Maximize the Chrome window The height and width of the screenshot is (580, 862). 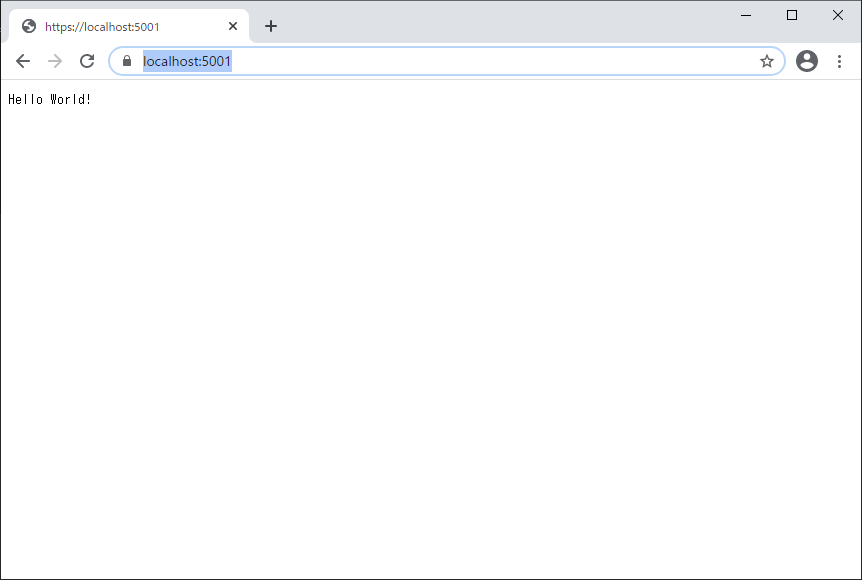pyautogui.click(x=792, y=15)
